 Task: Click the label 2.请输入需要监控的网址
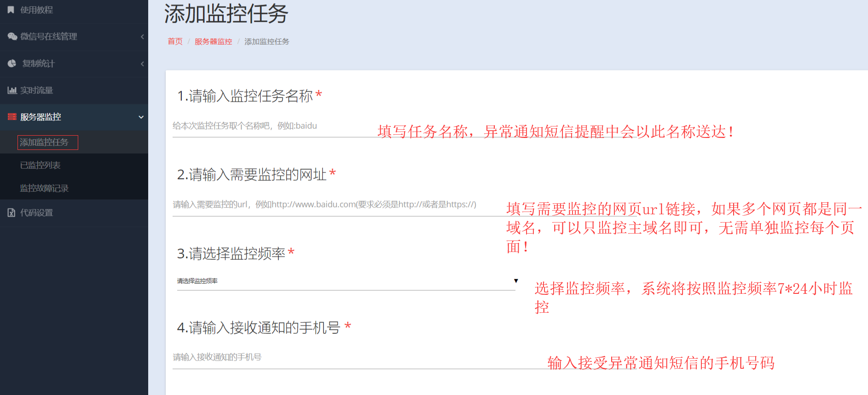252,175
